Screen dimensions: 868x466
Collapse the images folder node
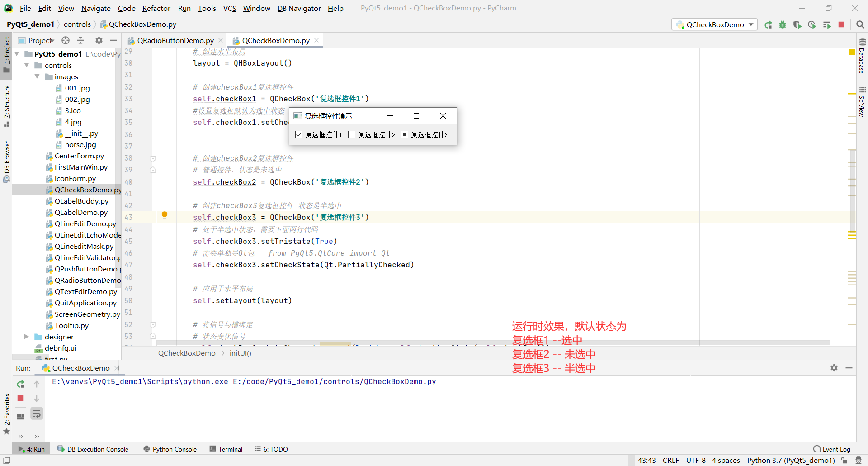(38, 76)
